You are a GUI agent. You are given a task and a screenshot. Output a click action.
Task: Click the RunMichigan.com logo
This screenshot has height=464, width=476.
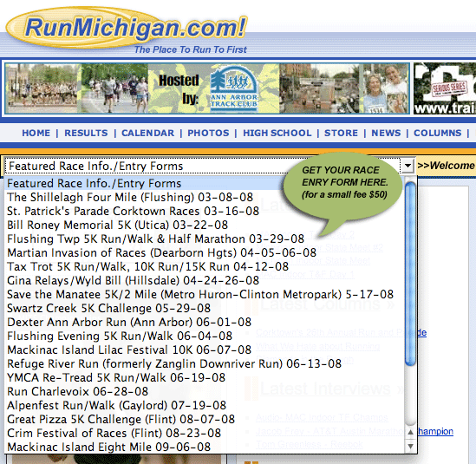point(127,28)
